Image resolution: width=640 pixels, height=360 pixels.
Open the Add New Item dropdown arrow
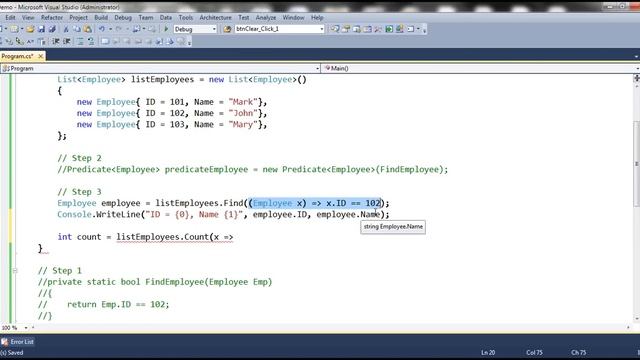click(21, 29)
